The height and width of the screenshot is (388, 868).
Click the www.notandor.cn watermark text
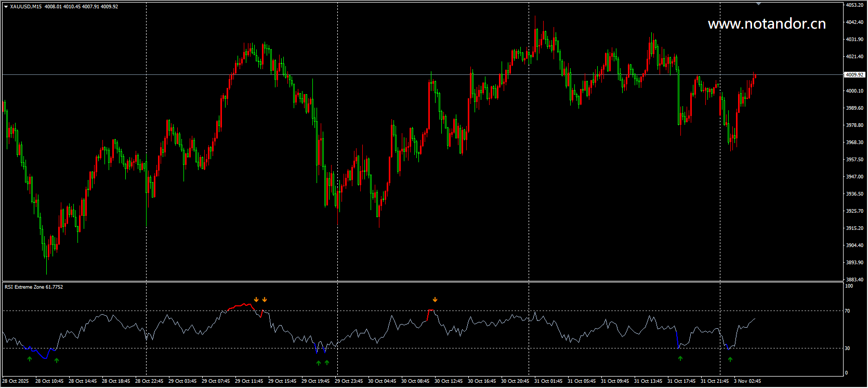[767, 24]
